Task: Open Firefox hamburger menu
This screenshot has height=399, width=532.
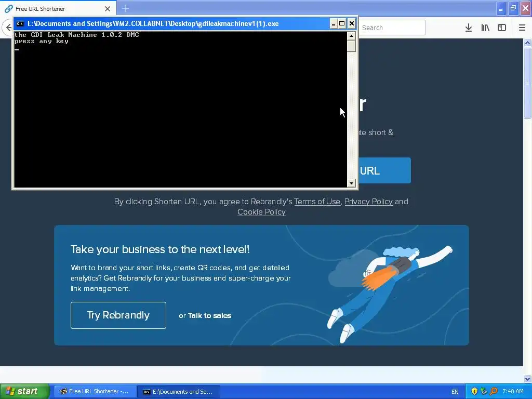Action: coord(522,28)
